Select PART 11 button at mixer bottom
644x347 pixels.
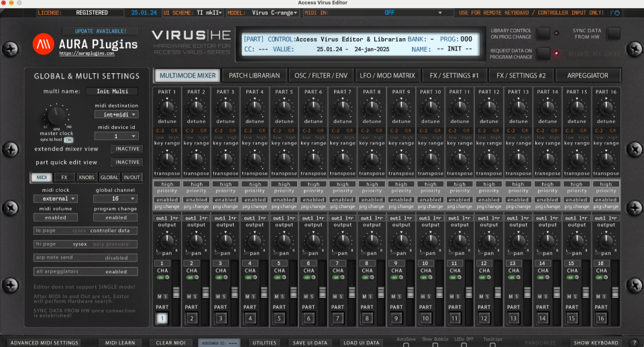[x=454, y=318]
